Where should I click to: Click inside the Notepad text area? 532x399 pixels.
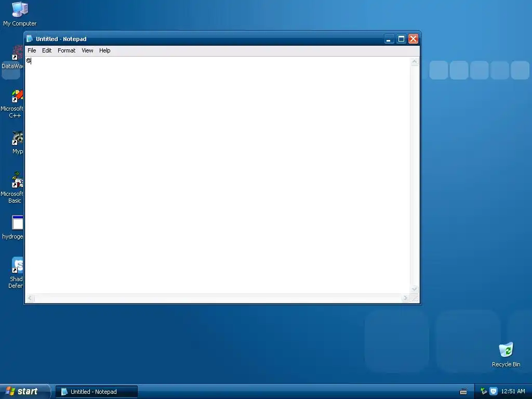pyautogui.click(x=217, y=175)
